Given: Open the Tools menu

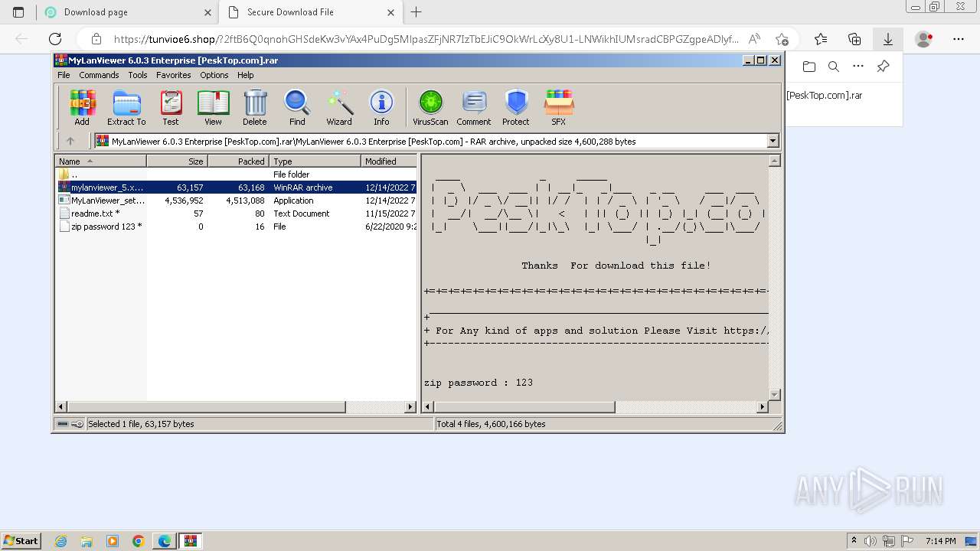Looking at the screenshot, I should point(138,75).
